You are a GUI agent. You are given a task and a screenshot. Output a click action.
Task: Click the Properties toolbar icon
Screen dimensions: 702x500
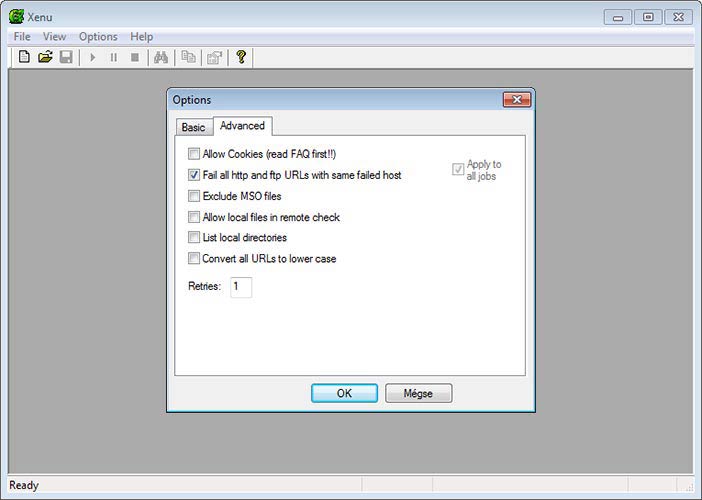point(213,58)
